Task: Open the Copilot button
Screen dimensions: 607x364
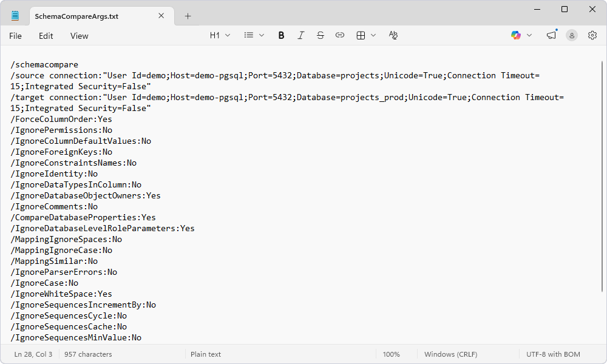Action: [x=515, y=35]
